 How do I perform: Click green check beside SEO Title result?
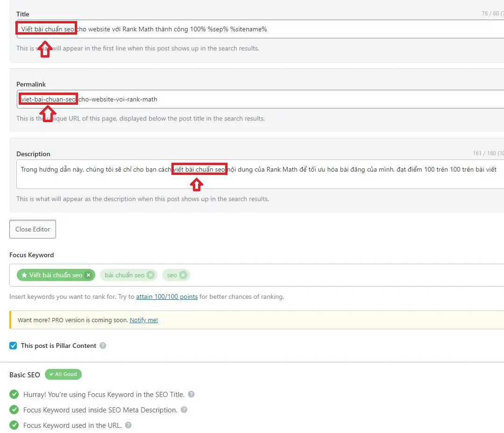pos(14,394)
